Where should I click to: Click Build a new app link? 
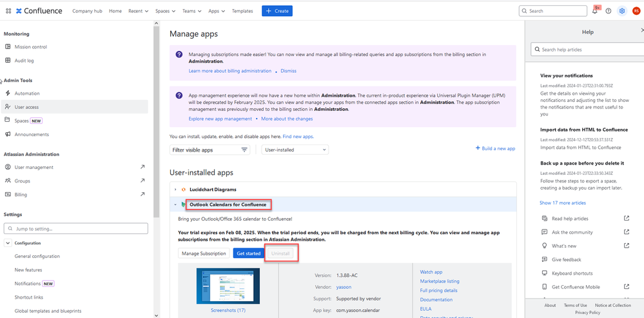click(495, 148)
